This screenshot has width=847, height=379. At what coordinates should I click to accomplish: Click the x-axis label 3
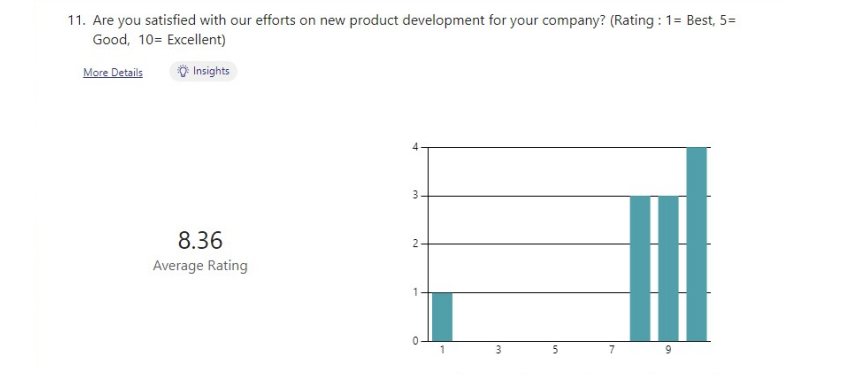tap(498, 350)
